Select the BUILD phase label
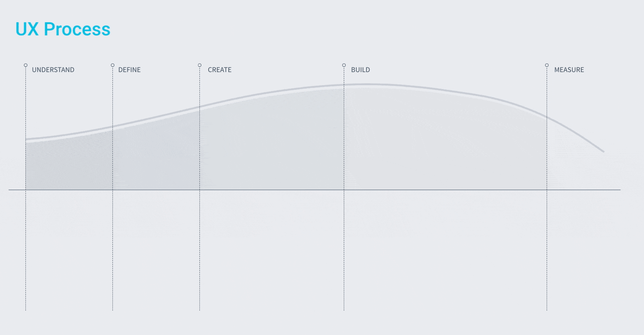This screenshot has width=644, height=335. 360,70
